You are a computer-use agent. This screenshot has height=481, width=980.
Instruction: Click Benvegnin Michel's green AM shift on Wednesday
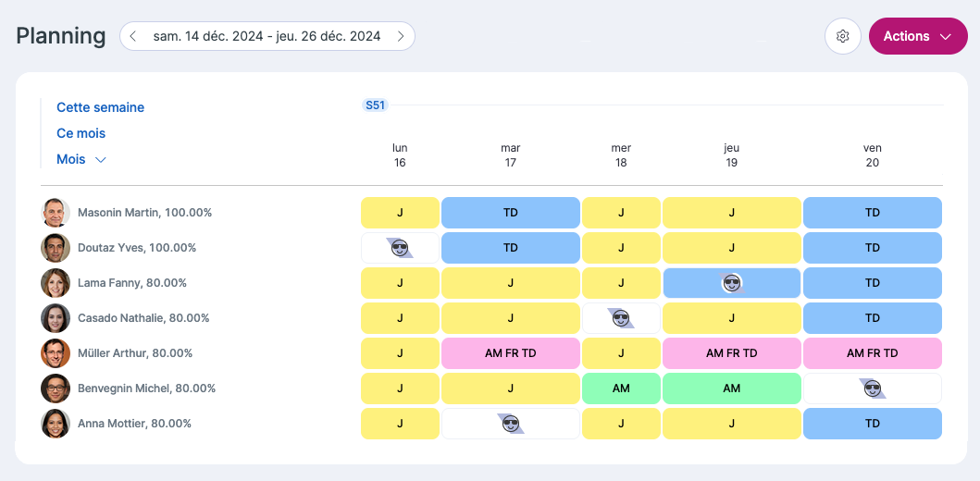pyautogui.click(x=621, y=388)
